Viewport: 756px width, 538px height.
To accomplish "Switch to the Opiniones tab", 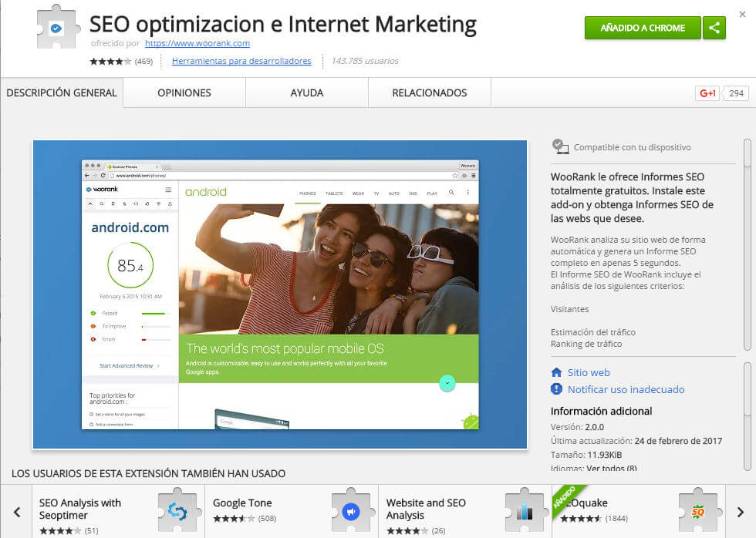I will (x=184, y=93).
